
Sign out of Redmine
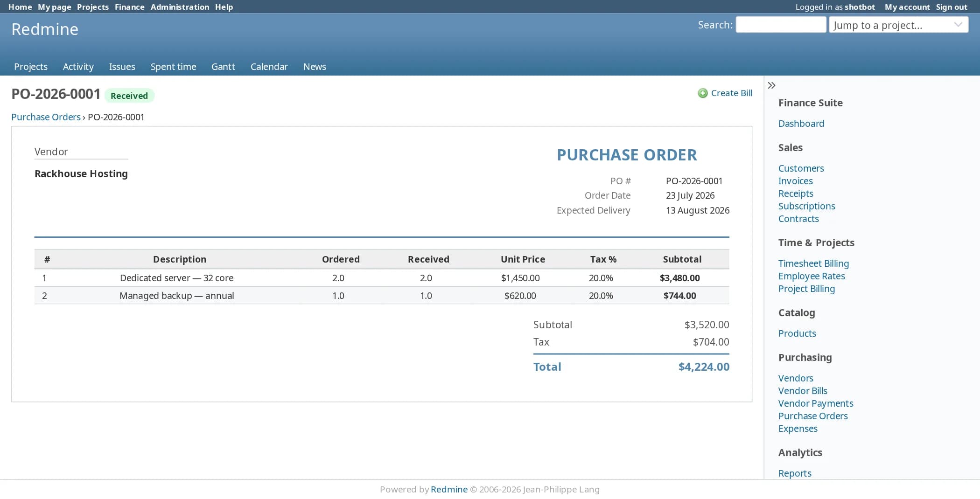coord(952,7)
